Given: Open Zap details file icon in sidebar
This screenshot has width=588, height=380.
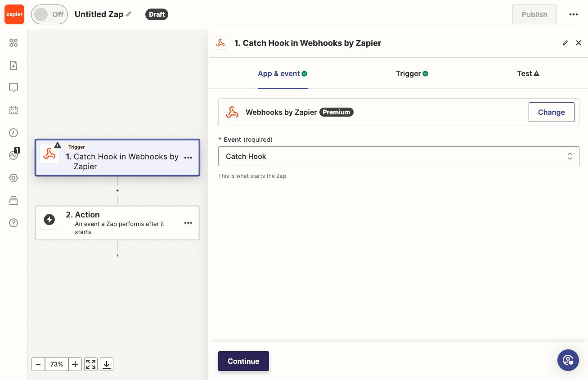Looking at the screenshot, I should pyautogui.click(x=13, y=65).
